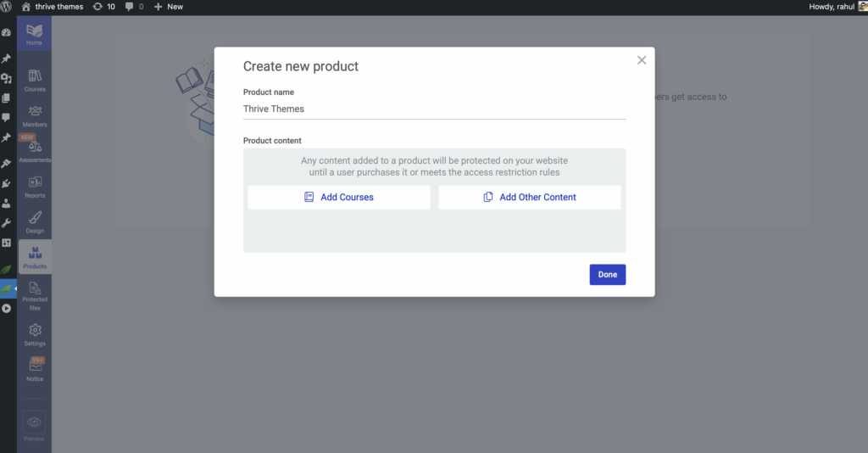Click the Add Other Content button
This screenshot has height=453, width=868.
click(530, 197)
